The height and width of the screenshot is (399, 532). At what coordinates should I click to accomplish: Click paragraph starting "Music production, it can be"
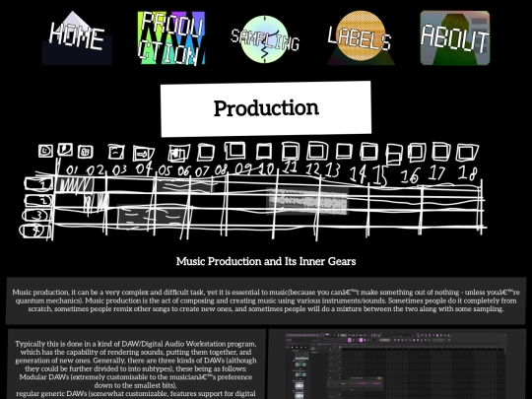click(x=266, y=300)
